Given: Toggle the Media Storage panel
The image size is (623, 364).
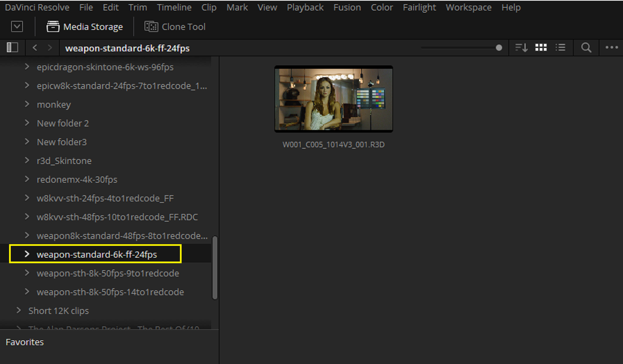Looking at the screenshot, I should 85,27.
